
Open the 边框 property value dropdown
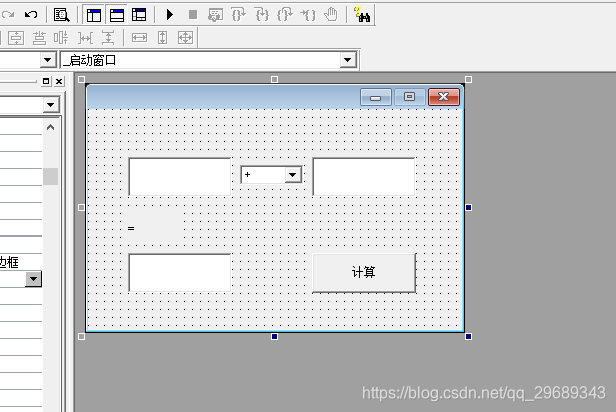33,279
